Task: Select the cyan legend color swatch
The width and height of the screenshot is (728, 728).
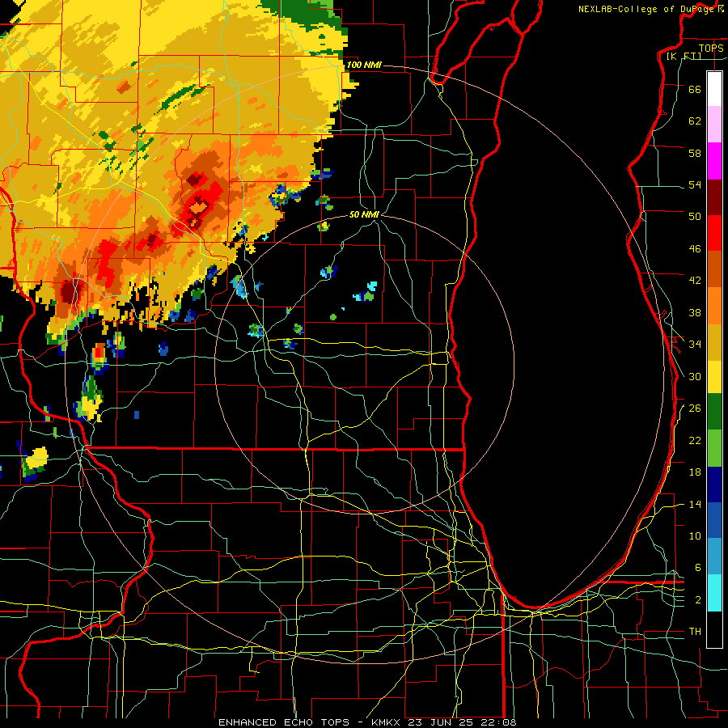Action: click(x=714, y=593)
